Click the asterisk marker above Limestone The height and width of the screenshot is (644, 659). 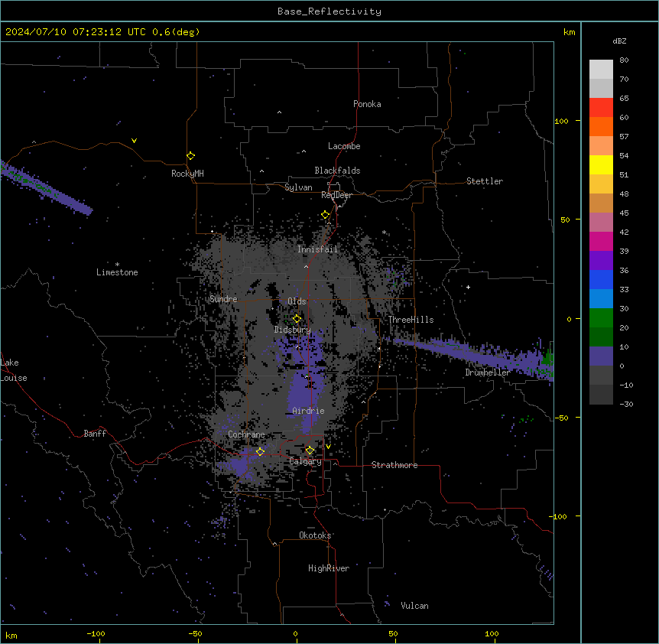click(117, 265)
